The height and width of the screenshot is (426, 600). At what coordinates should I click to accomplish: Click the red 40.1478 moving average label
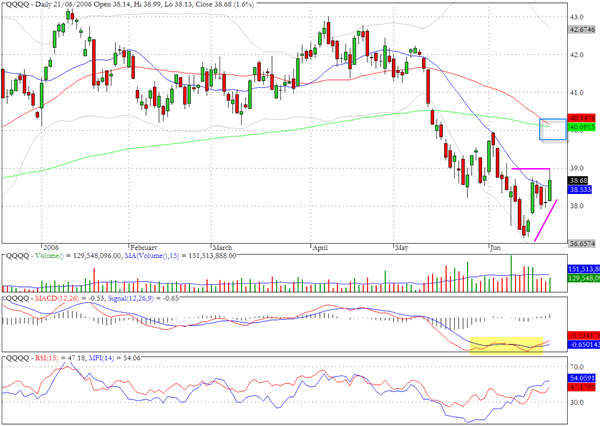pos(582,118)
